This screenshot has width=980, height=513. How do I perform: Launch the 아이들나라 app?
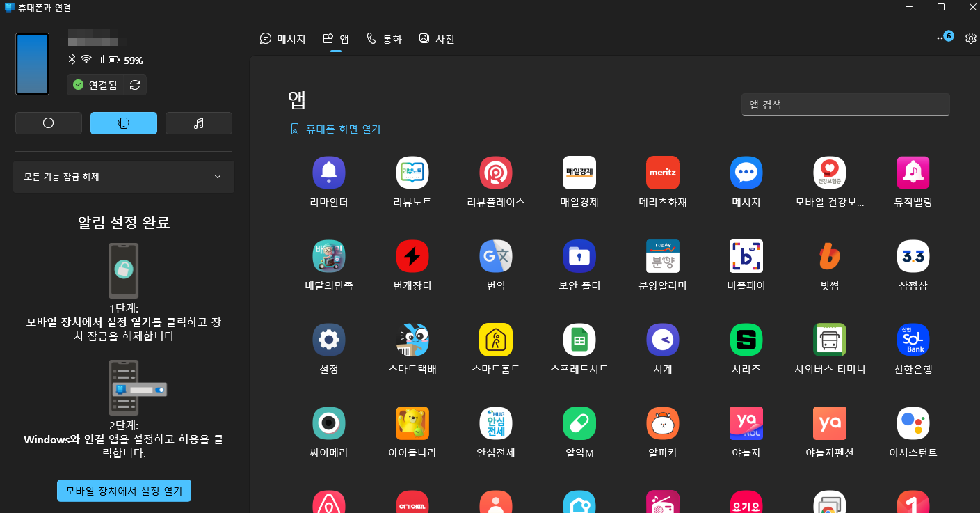click(x=412, y=423)
